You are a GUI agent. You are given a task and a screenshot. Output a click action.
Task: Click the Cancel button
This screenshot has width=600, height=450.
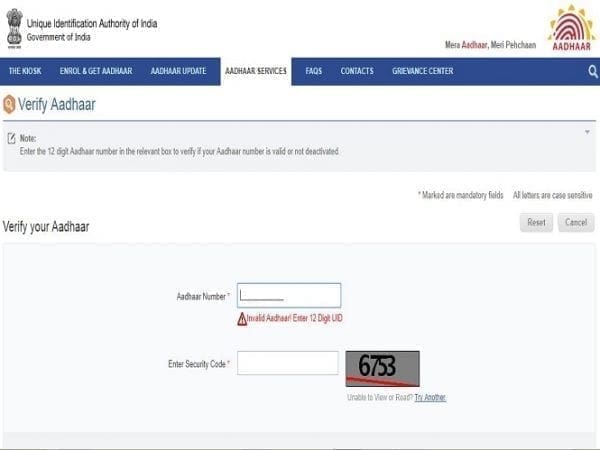coord(576,222)
